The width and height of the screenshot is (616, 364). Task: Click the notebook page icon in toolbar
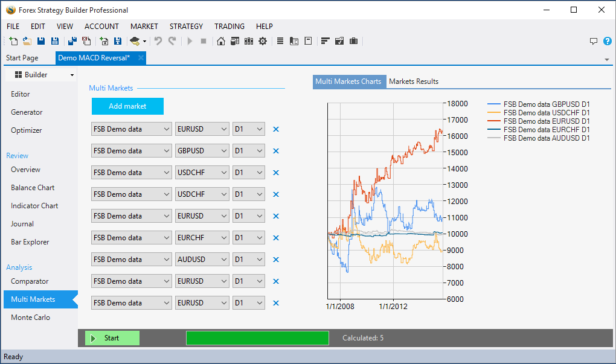tap(308, 41)
